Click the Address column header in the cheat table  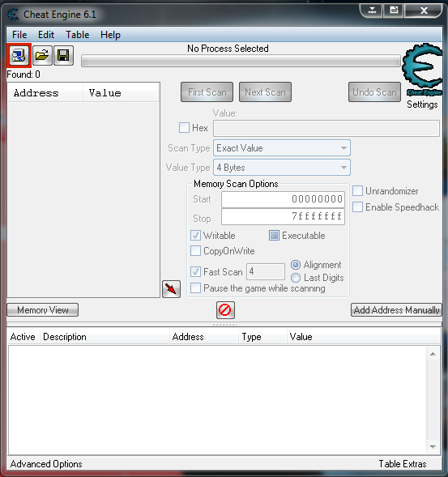(204, 337)
